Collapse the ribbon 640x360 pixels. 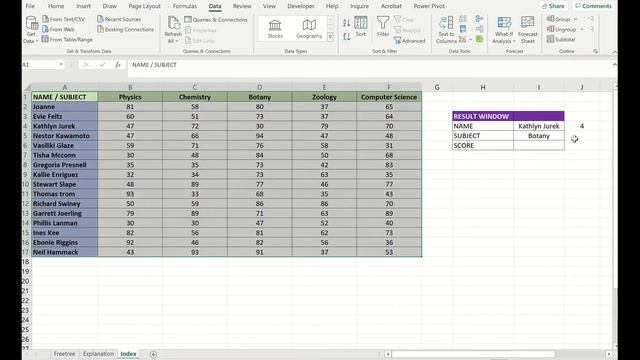tap(614, 52)
